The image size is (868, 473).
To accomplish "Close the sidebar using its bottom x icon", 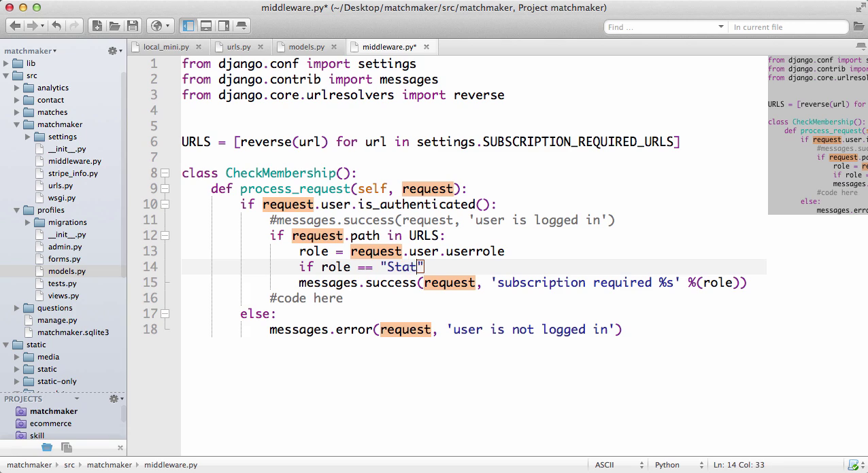I will tap(120, 447).
